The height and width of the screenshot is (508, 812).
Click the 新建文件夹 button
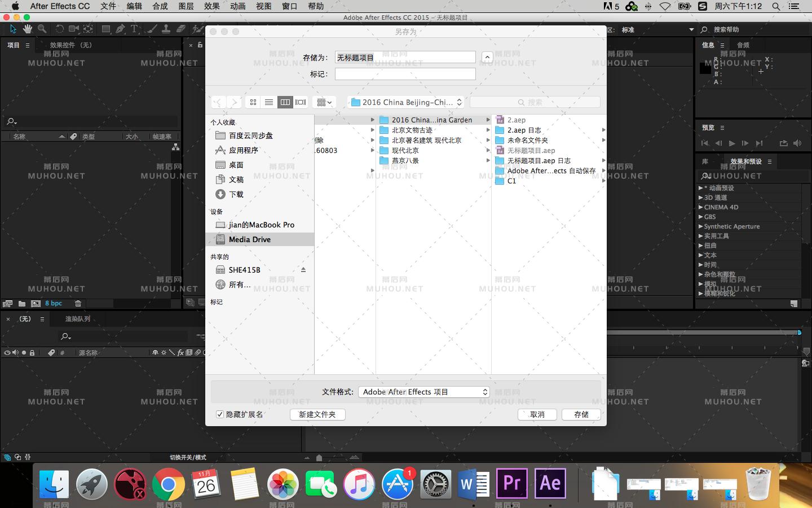(317, 414)
